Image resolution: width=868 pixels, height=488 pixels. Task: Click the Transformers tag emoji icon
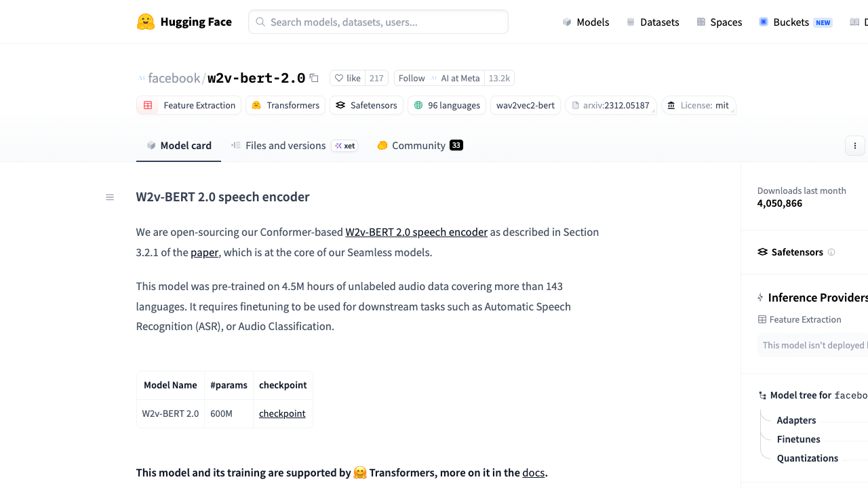click(256, 105)
